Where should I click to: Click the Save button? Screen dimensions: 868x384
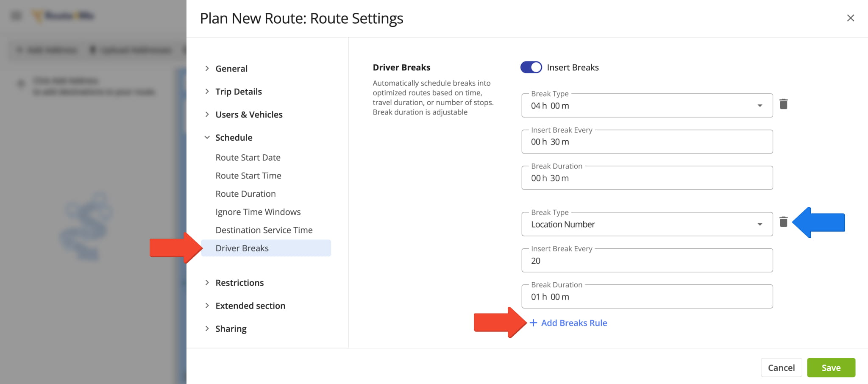pyautogui.click(x=831, y=367)
